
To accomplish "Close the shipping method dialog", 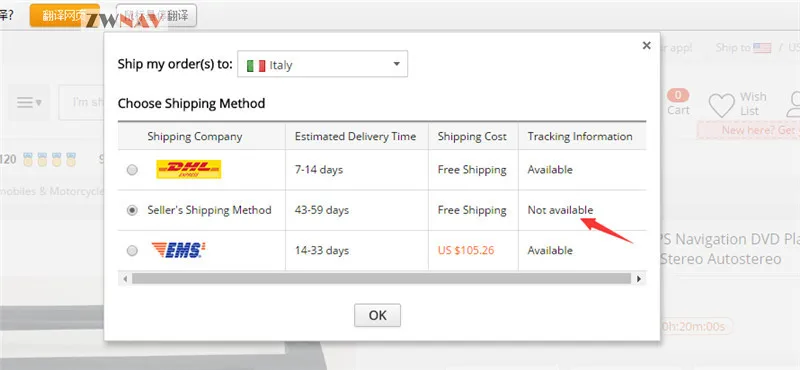I will coord(646,45).
